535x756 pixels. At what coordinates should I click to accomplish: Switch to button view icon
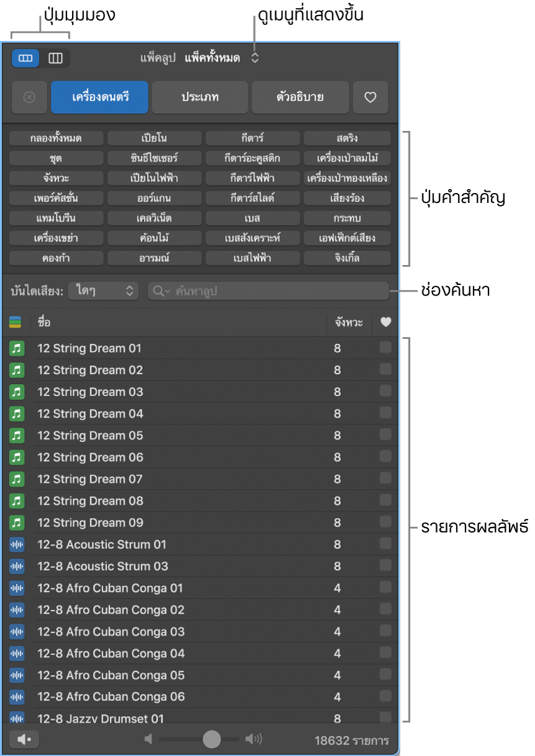(25, 58)
